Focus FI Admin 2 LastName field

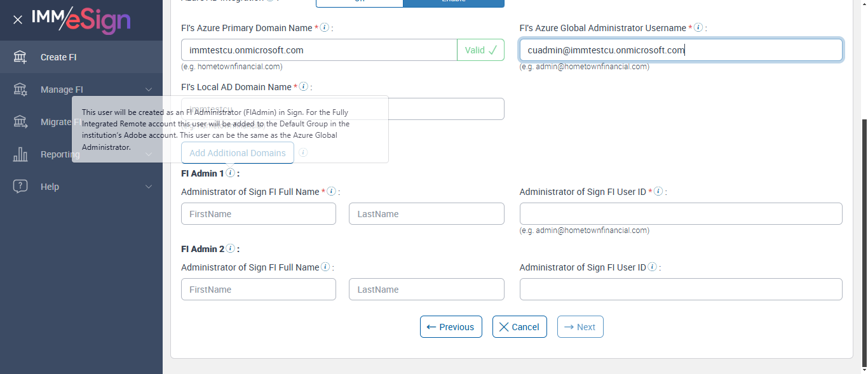click(426, 290)
